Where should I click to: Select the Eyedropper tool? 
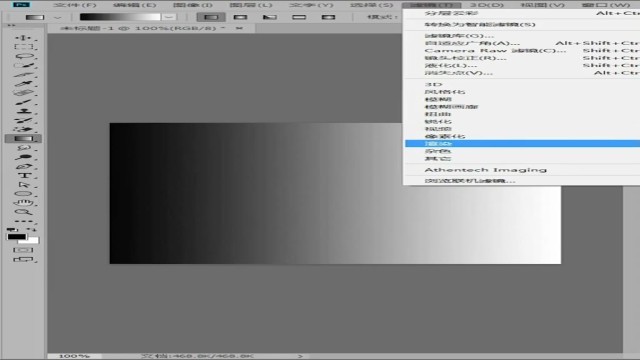coord(23,84)
